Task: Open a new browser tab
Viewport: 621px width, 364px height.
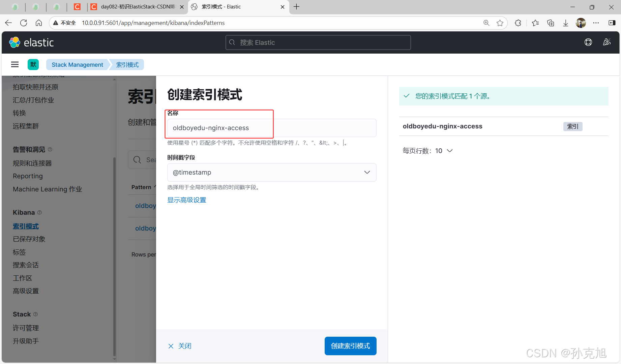Action: coord(297,7)
